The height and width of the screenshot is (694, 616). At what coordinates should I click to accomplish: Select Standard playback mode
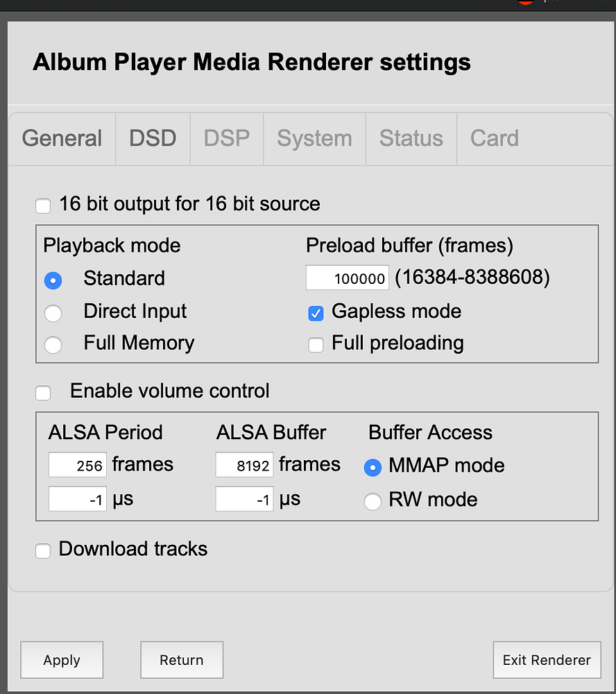(53, 280)
